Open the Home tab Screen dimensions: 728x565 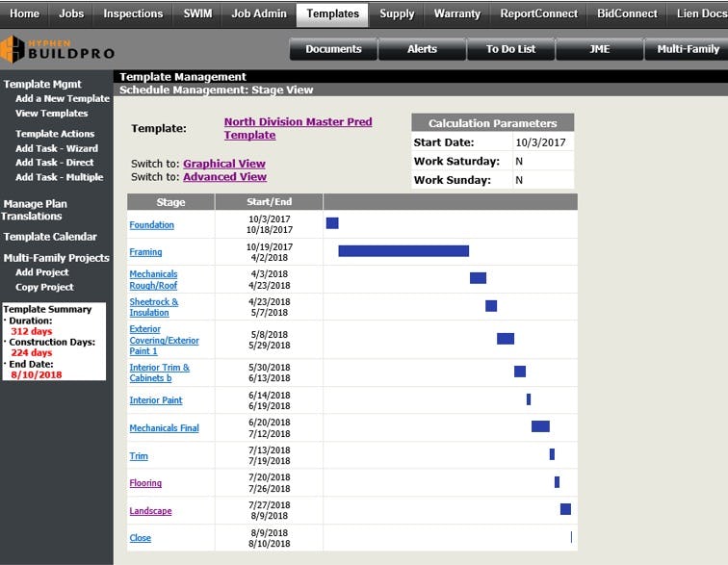point(24,13)
